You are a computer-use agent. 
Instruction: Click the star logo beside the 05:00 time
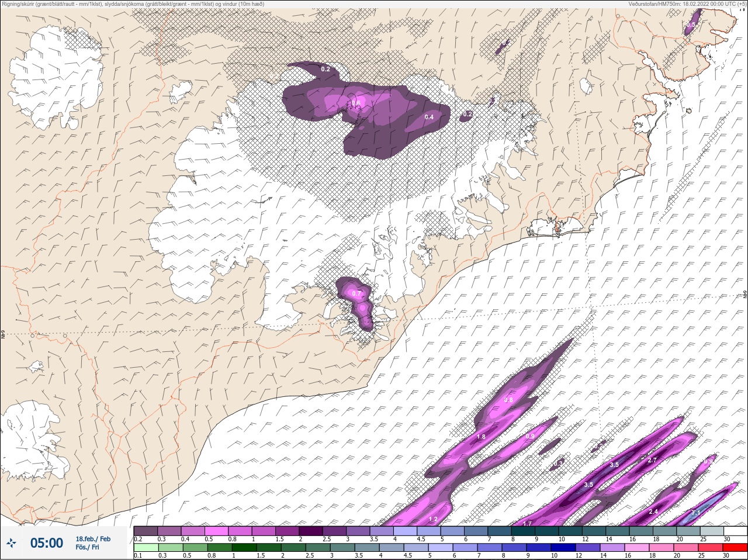click(x=11, y=543)
